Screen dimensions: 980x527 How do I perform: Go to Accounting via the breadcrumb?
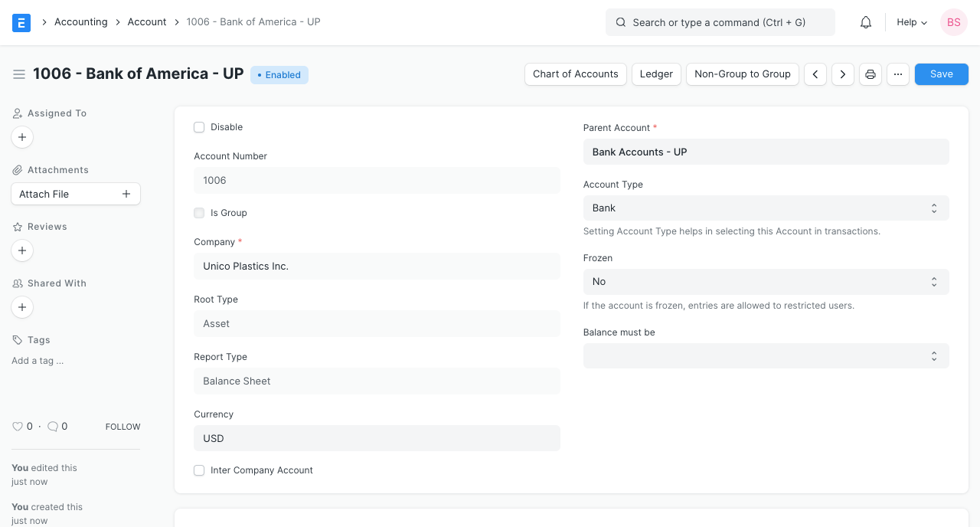(x=81, y=21)
